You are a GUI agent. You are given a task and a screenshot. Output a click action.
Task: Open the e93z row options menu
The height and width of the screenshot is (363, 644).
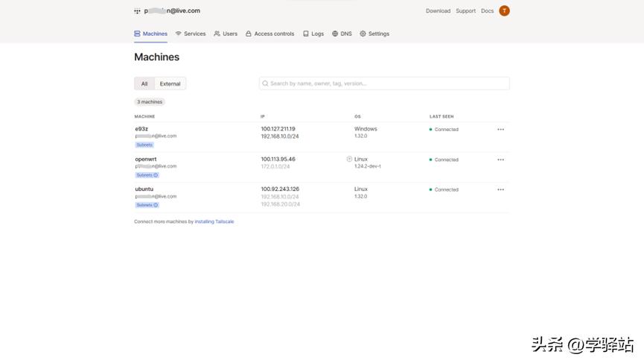click(x=500, y=130)
